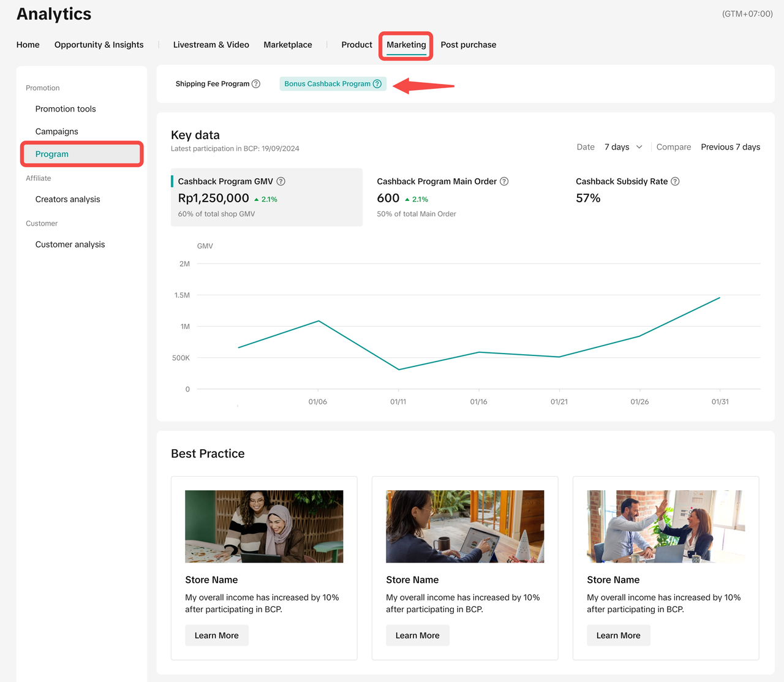Image resolution: width=784 pixels, height=682 pixels.
Task: Expand the 7 days date dropdown
Action: pos(617,147)
